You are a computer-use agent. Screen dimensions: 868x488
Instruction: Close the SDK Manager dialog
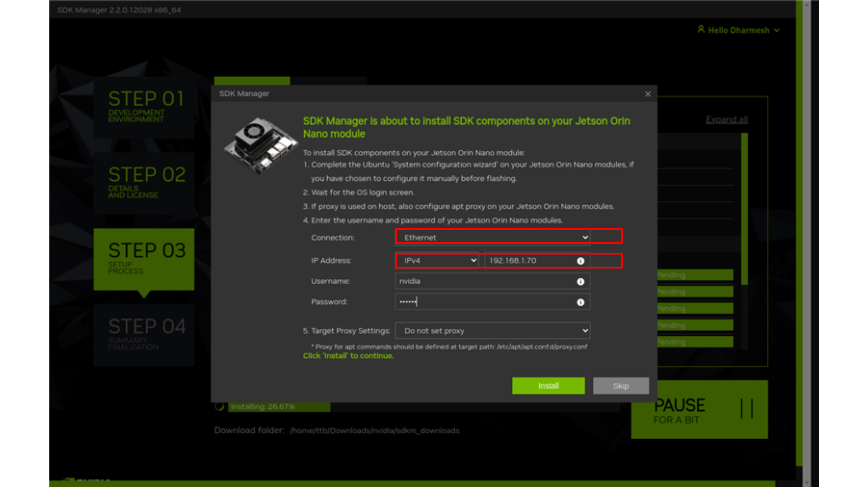(647, 94)
